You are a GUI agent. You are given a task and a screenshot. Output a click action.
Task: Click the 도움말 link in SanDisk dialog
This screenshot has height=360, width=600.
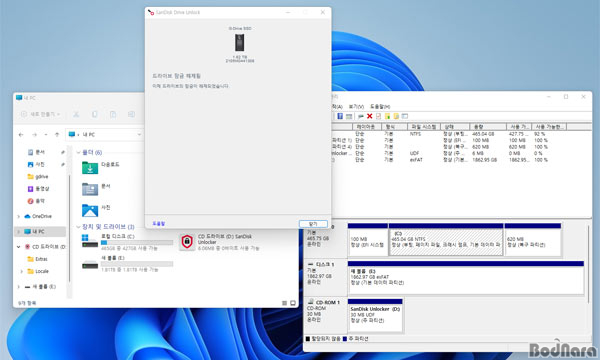[x=159, y=223]
